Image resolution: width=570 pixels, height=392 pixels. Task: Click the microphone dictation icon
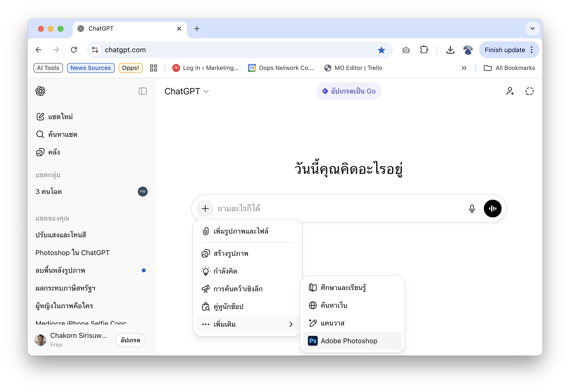(472, 209)
